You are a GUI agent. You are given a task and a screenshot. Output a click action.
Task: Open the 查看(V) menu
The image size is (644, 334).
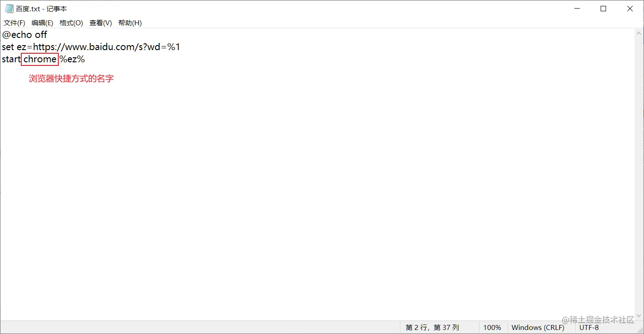click(101, 23)
